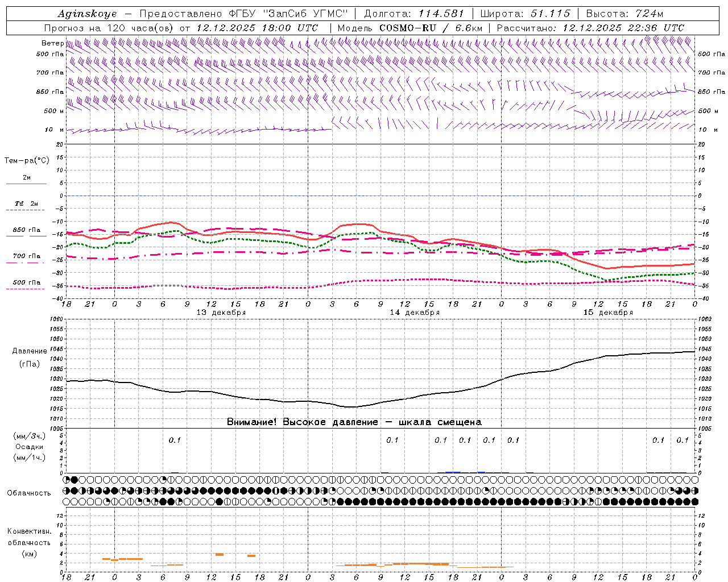
Task: Click the 'Облачность' cloud cover label
Action: coord(29,493)
